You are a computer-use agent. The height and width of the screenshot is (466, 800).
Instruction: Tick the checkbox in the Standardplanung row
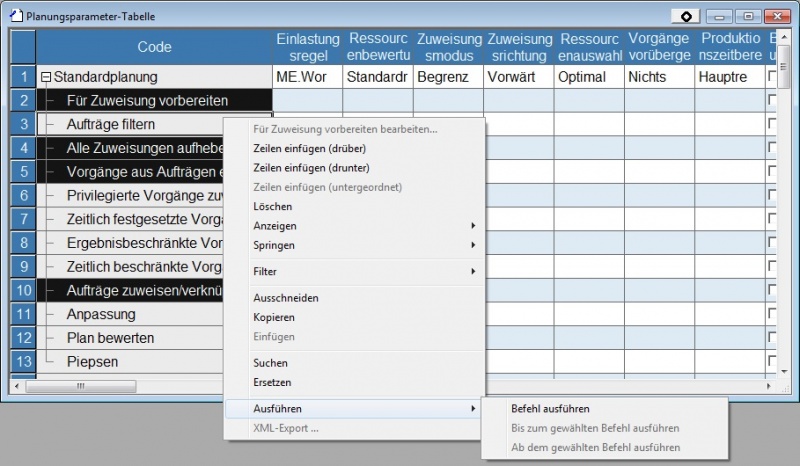click(773, 77)
